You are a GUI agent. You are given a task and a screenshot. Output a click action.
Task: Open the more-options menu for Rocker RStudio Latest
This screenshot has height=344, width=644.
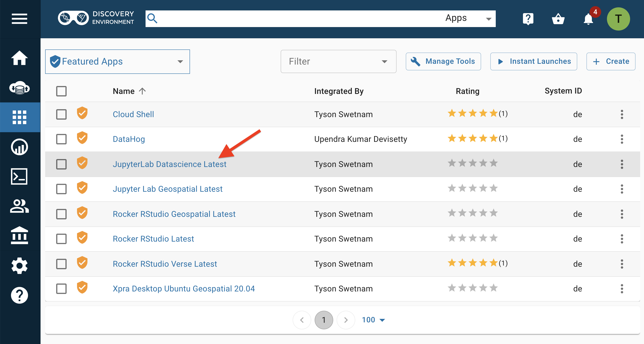pyautogui.click(x=622, y=239)
